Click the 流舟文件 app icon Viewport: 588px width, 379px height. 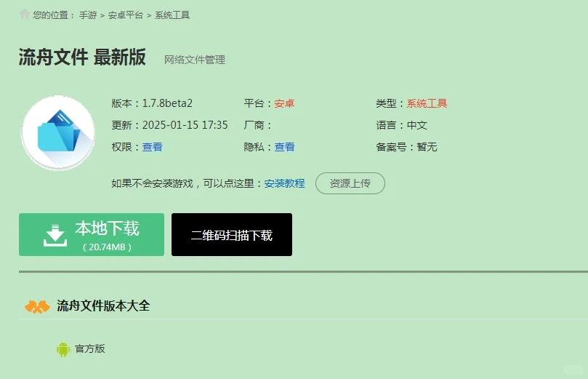pos(58,132)
